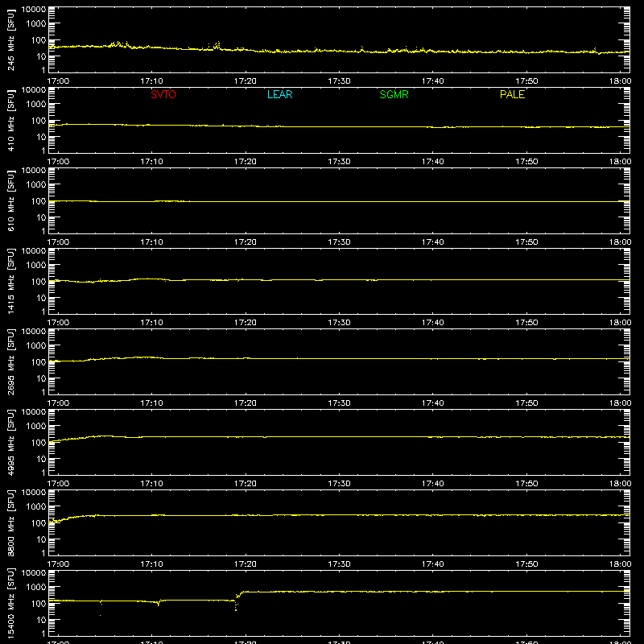Select the 2695 MHz [SFU] axis label
This screenshot has height=644, width=644.
10,361
